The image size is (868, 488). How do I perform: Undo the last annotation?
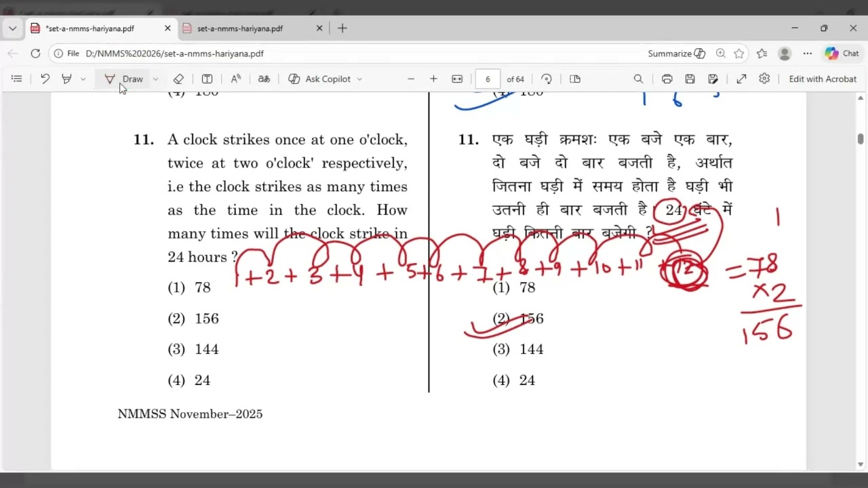tap(45, 79)
